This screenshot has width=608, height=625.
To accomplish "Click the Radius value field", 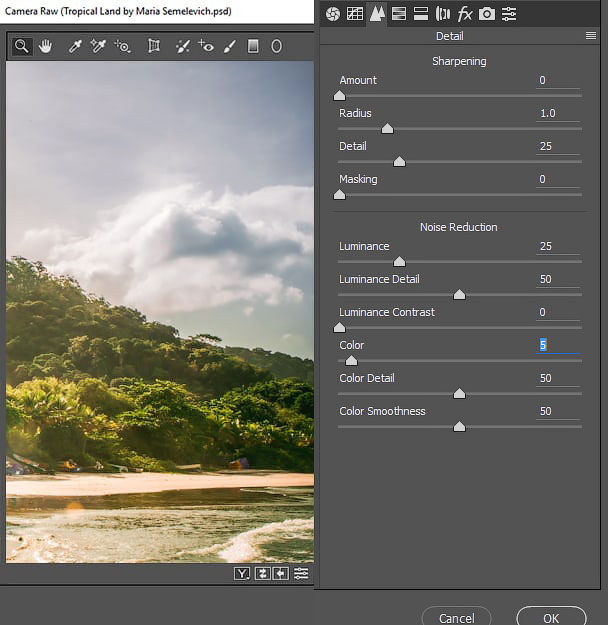I will pyautogui.click(x=558, y=114).
